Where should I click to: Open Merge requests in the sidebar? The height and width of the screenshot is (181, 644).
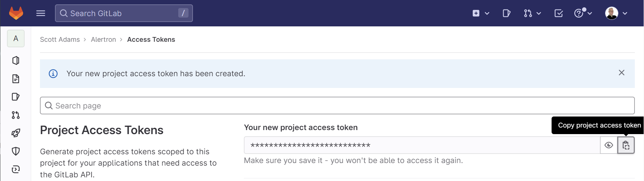(16, 115)
